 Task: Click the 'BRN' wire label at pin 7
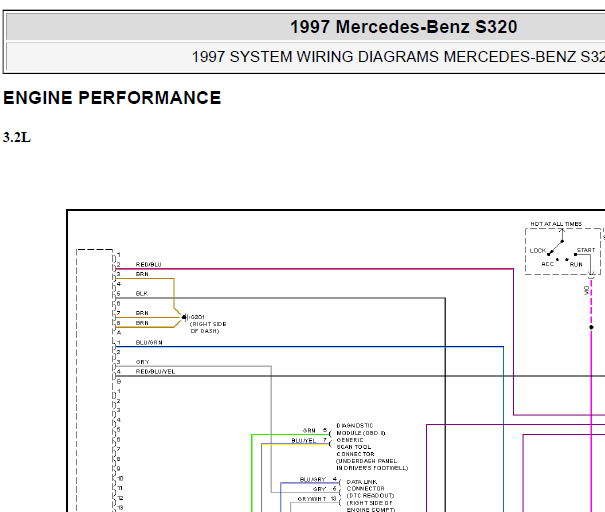(142, 313)
